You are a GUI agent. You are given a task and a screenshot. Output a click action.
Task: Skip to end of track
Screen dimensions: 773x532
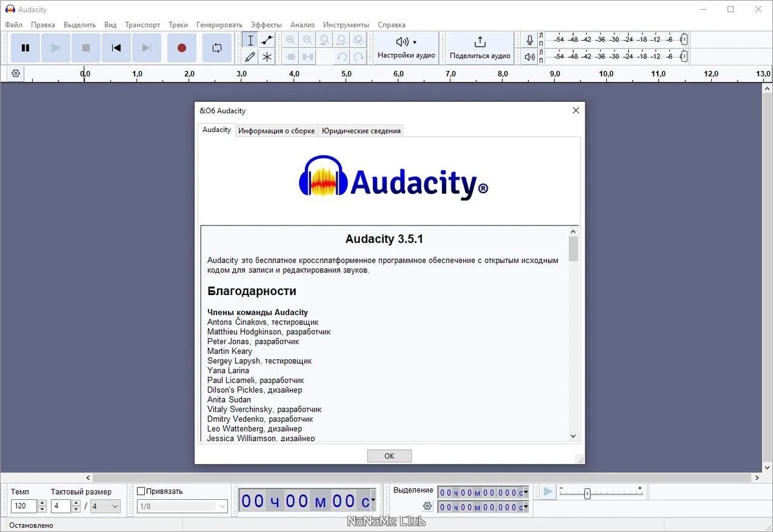147,48
